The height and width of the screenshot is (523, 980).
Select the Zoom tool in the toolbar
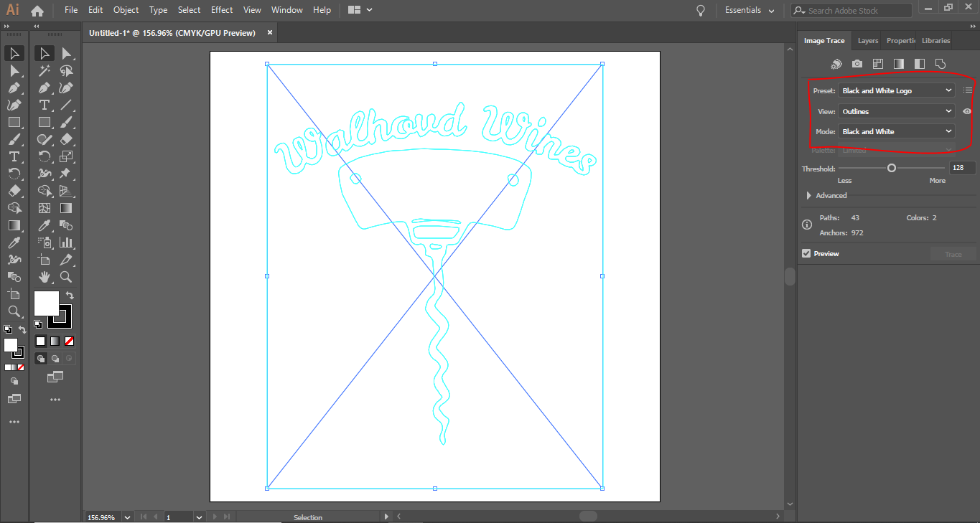[x=65, y=277]
